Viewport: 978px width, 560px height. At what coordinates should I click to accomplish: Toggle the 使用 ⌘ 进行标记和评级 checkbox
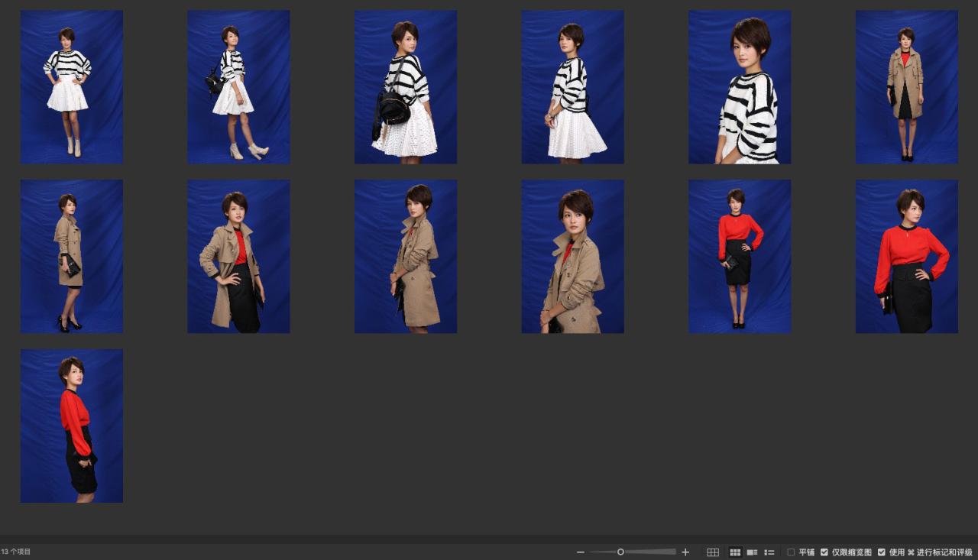click(x=882, y=552)
